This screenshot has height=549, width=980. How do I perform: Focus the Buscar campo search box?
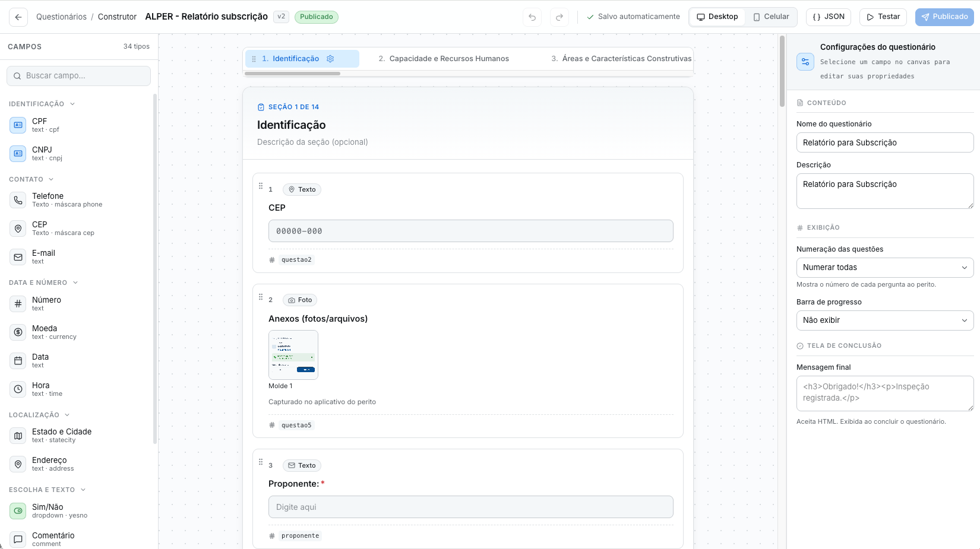pyautogui.click(x=79, y=76)
